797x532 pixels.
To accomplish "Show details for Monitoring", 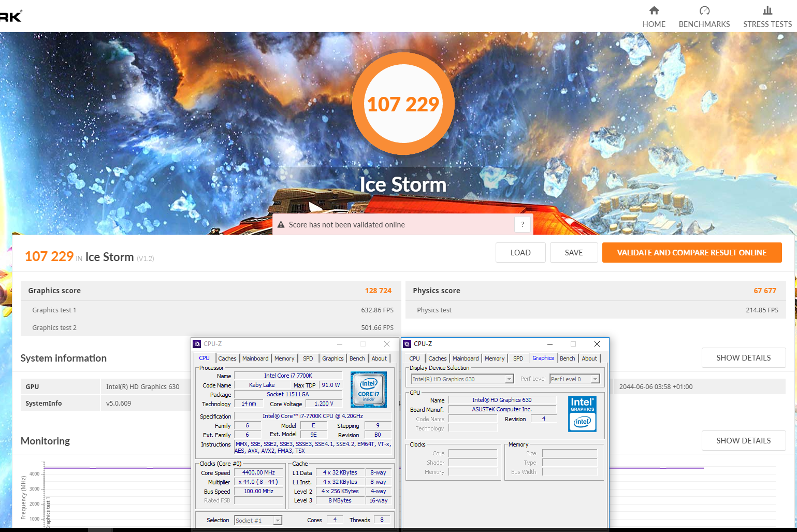I will tap(744, 441).
